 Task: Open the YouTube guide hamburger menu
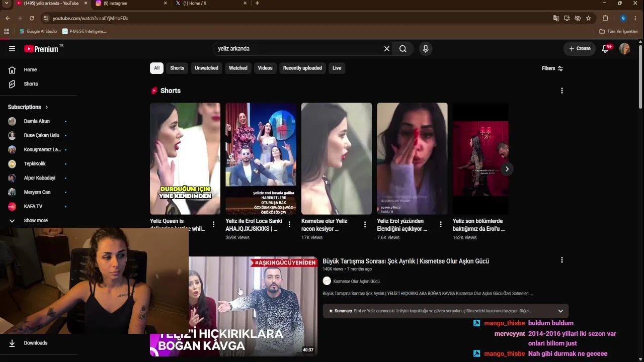click(x=12, y=49)
